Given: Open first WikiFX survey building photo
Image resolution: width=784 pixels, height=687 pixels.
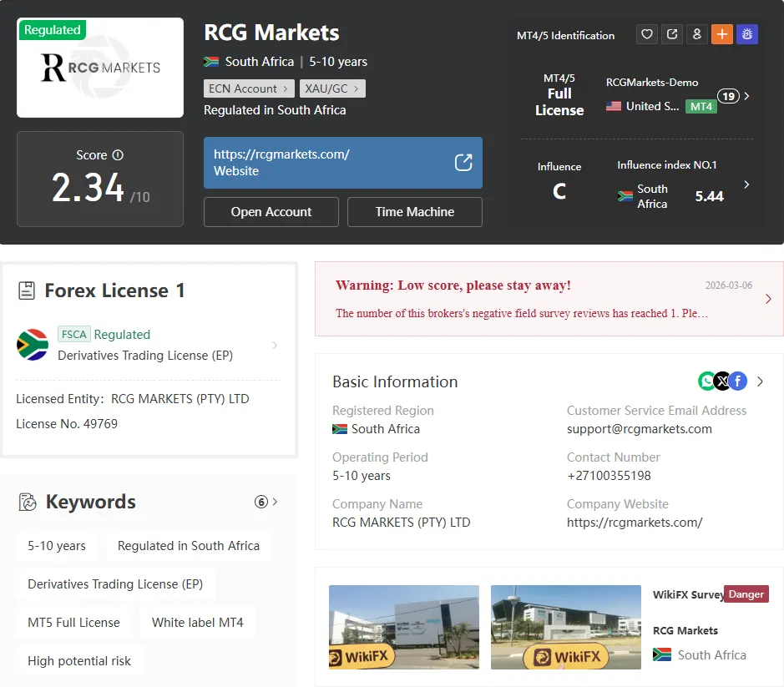Looking at the screenshot, I should (404, 627).
